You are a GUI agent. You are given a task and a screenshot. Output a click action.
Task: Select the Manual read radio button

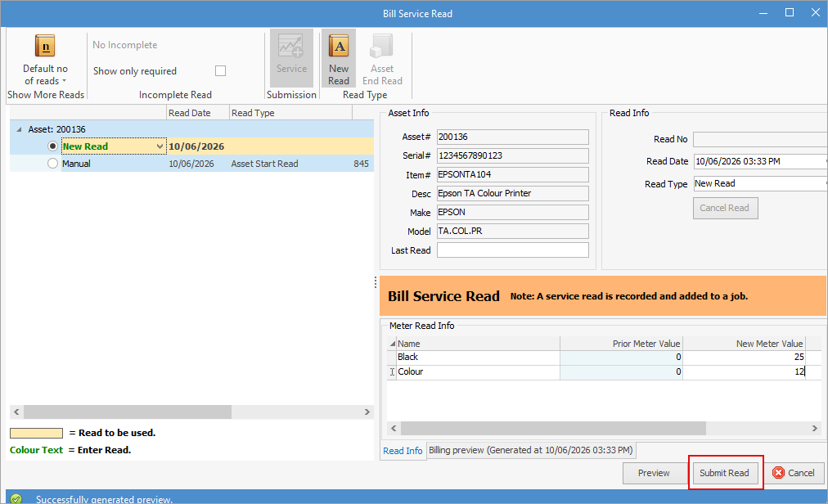pos(52,164)
